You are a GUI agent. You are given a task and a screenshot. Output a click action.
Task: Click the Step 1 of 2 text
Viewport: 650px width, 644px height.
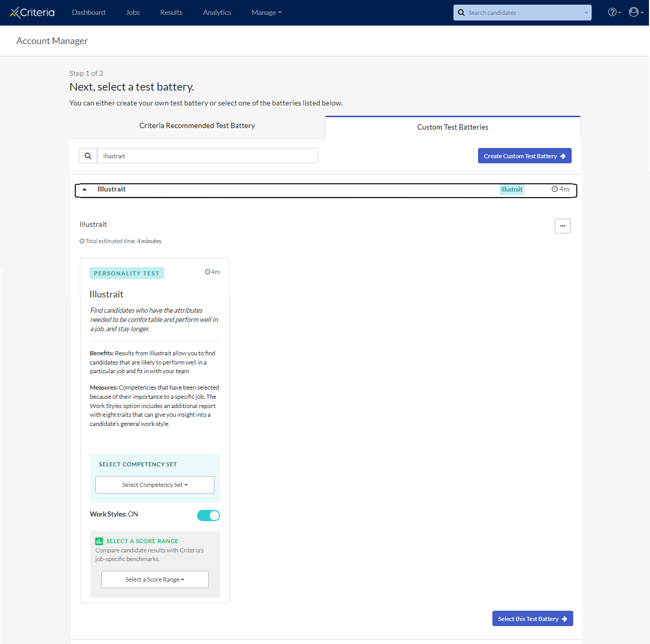pos(86,73)
